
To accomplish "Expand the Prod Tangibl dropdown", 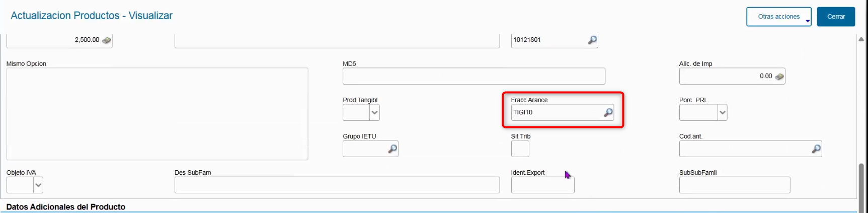I will click(374, 112).
